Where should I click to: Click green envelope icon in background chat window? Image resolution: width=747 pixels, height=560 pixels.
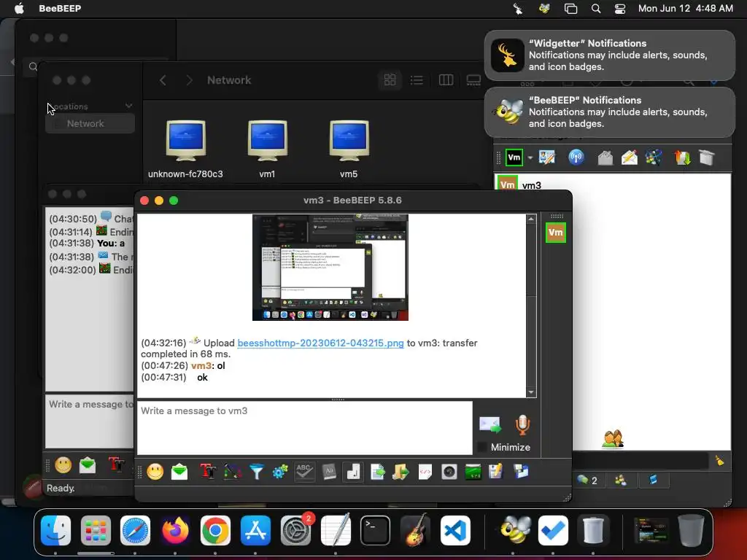click(88, 465)
